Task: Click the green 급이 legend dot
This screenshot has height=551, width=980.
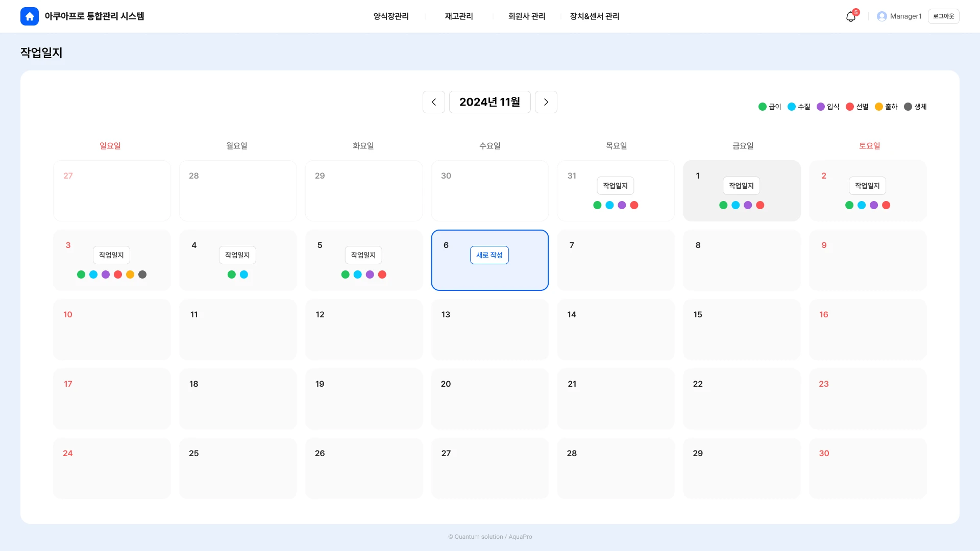Action: click(x=763, y=107)
